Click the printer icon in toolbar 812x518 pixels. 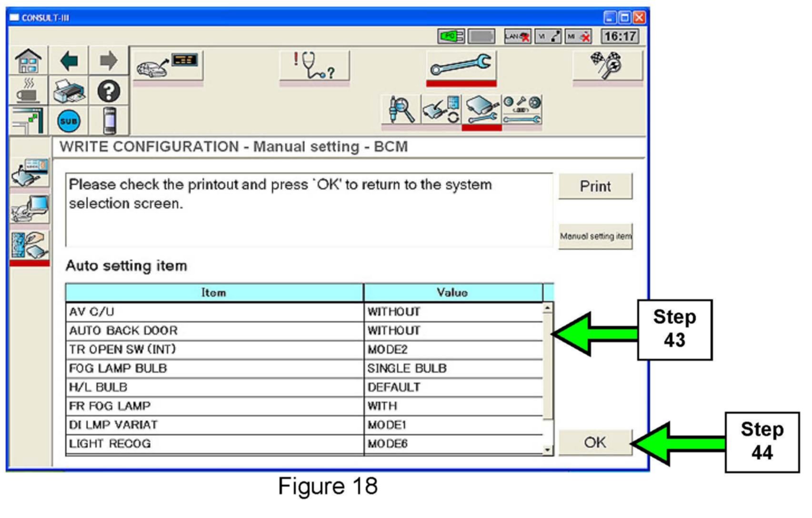69,91
